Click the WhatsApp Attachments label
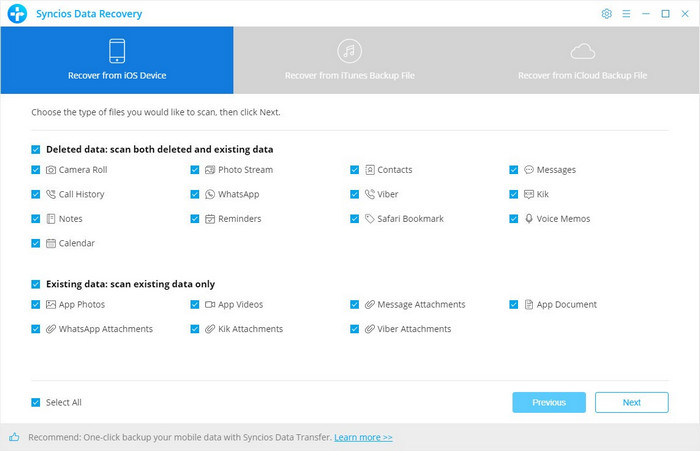This screenshot has width=700, height=451. click(106, 329)
